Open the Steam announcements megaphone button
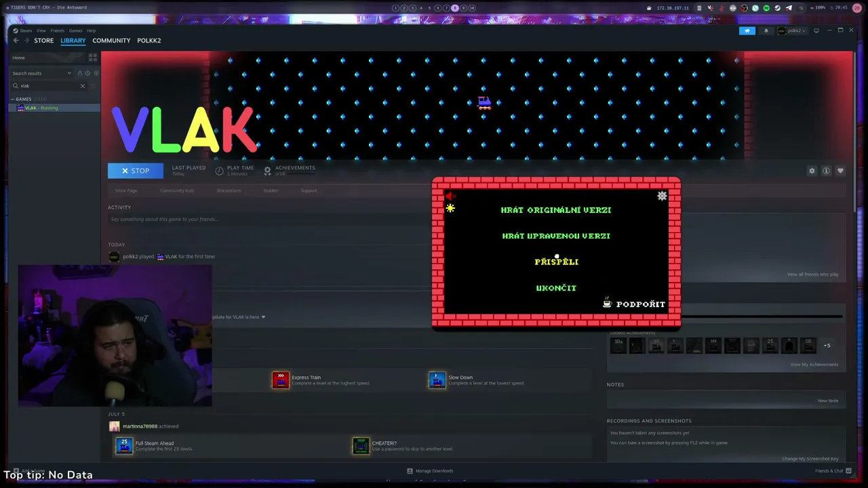Image resolution: width=868 pixels, height=488 pixels. click(747, 30)
